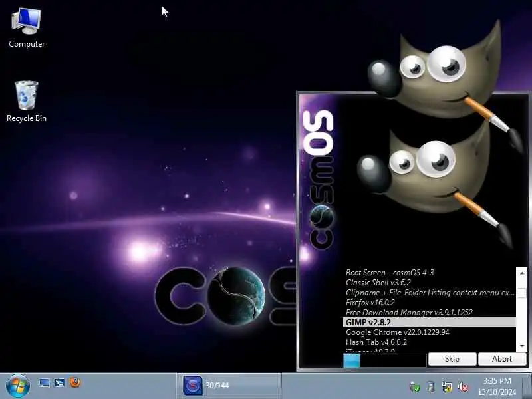
Task: Select 'Hash Tab v4.0.0.2' entry
Action: (429, 342)
